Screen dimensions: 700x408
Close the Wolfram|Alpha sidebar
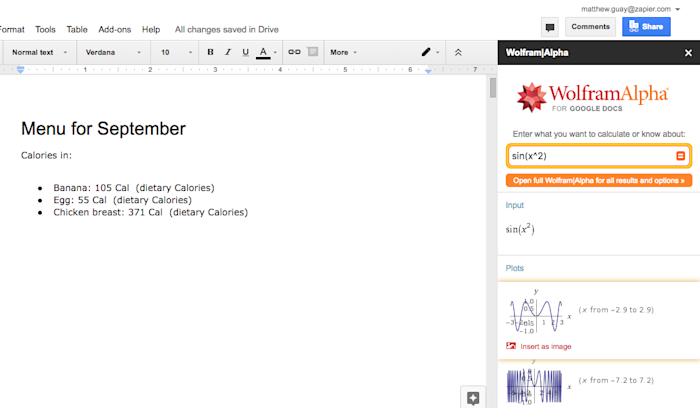pos(688,53)
